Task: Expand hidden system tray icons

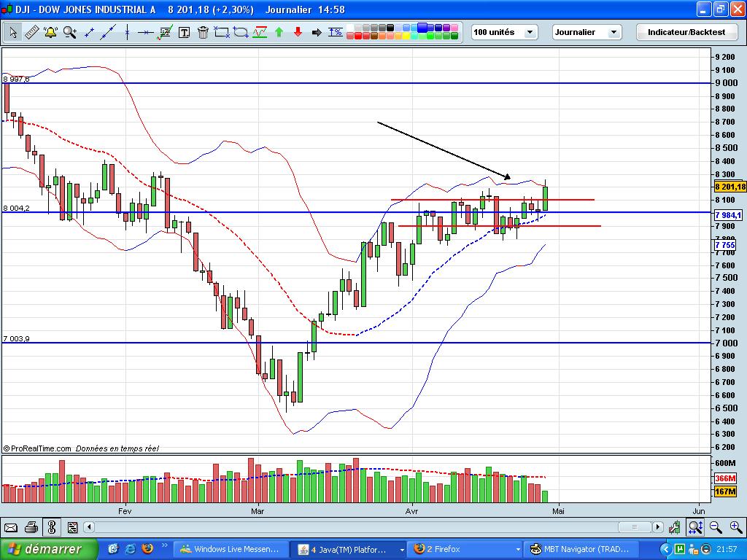Action: point(665,550)
